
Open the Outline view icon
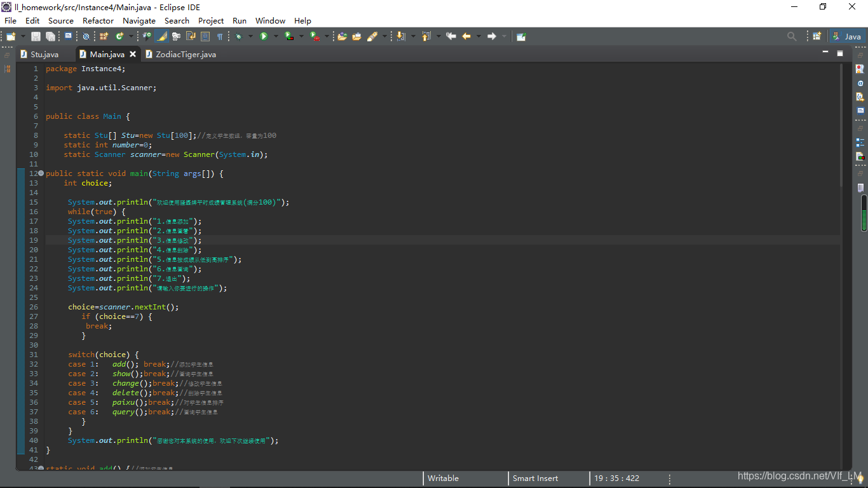tap(860, 142)
